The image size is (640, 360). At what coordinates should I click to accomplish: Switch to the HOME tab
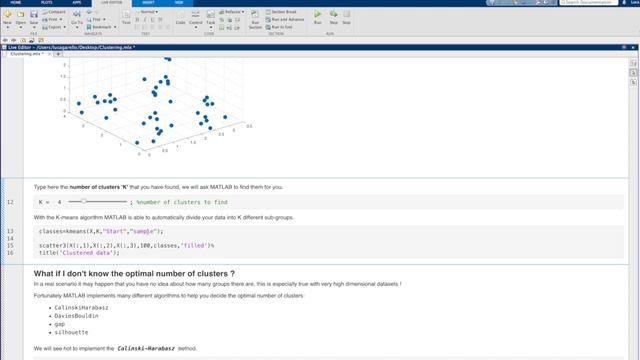coord(16,2)
